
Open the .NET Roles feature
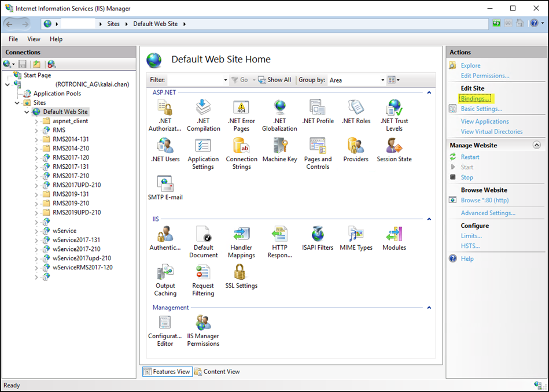tap(356, 112)
